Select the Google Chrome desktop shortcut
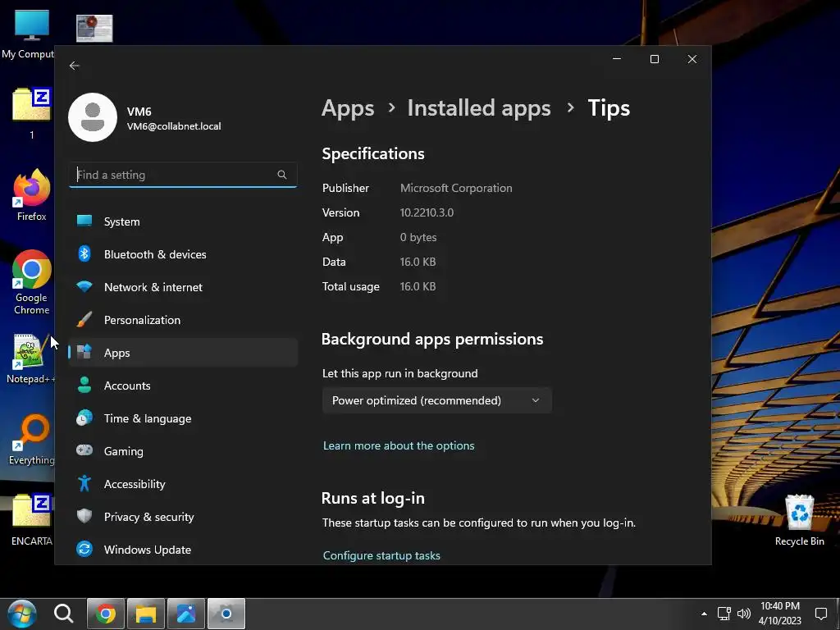Screen dimensions: 840x630 pos(32,282)
